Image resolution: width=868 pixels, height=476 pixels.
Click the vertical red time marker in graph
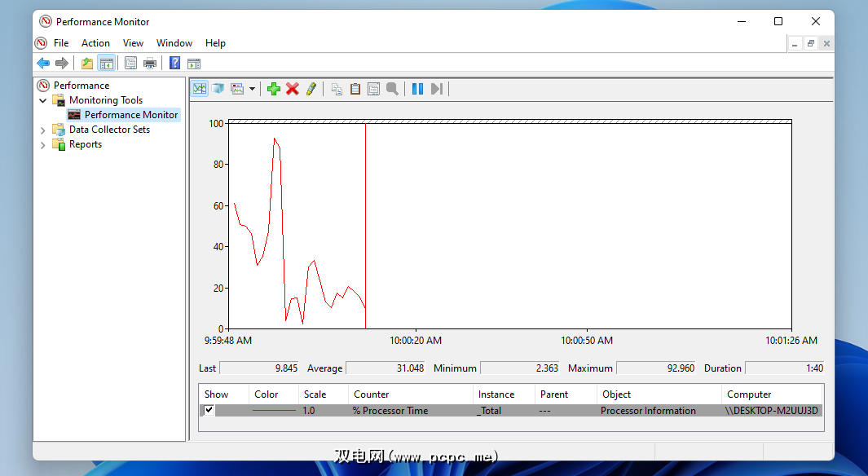pyautogui.click(x=365, y=226)
